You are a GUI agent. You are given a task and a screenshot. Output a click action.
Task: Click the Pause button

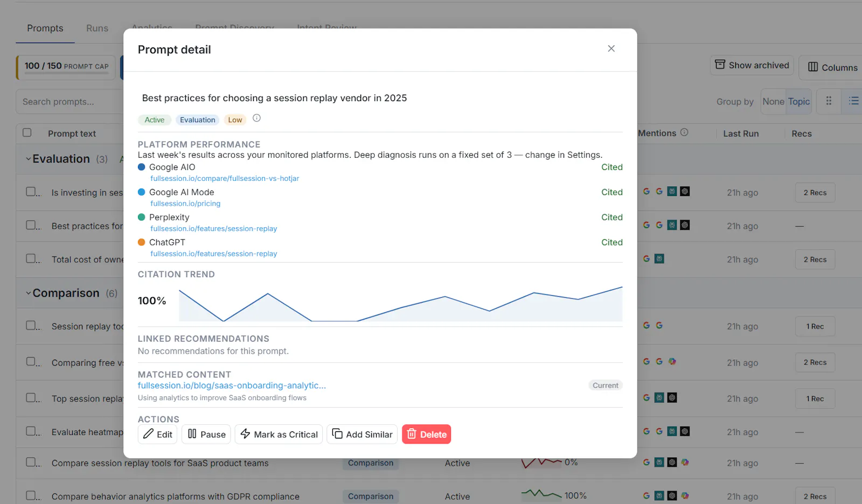click(206, 434)
